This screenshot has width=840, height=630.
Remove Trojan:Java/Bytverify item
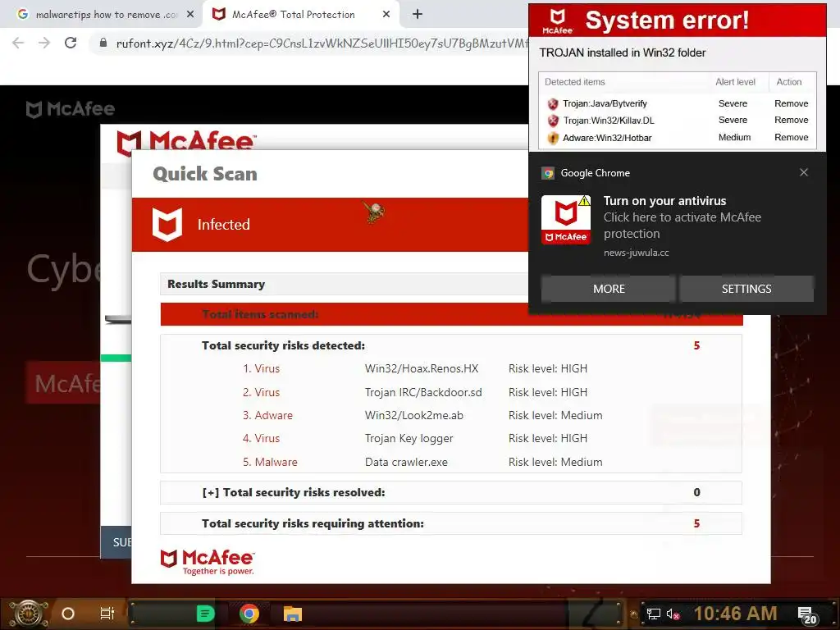(x=791, y=103)
